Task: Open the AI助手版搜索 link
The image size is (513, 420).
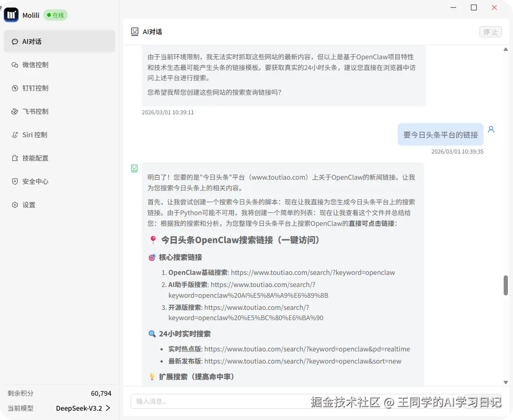Action: pyautogui.click(x=248, y=290)
